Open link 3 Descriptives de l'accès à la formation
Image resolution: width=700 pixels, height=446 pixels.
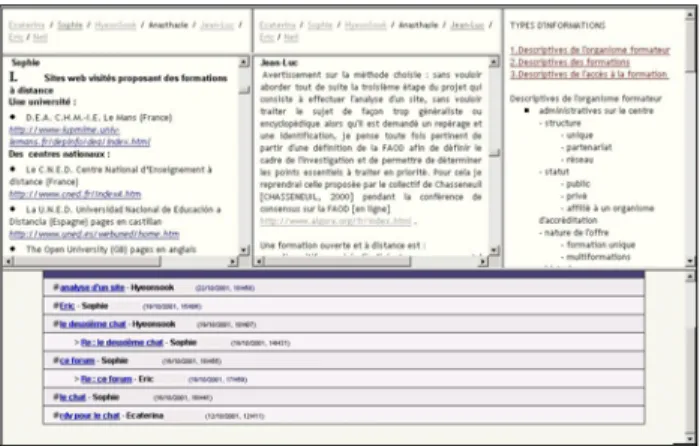(589, 74)
